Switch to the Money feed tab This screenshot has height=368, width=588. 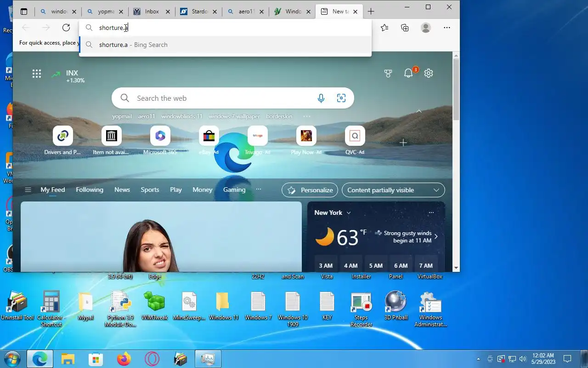pyautogui.click(x=203, y=190)
